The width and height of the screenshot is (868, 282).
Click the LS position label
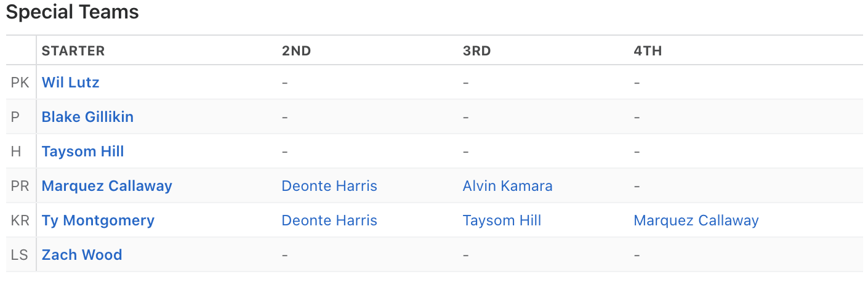point(20,255)
